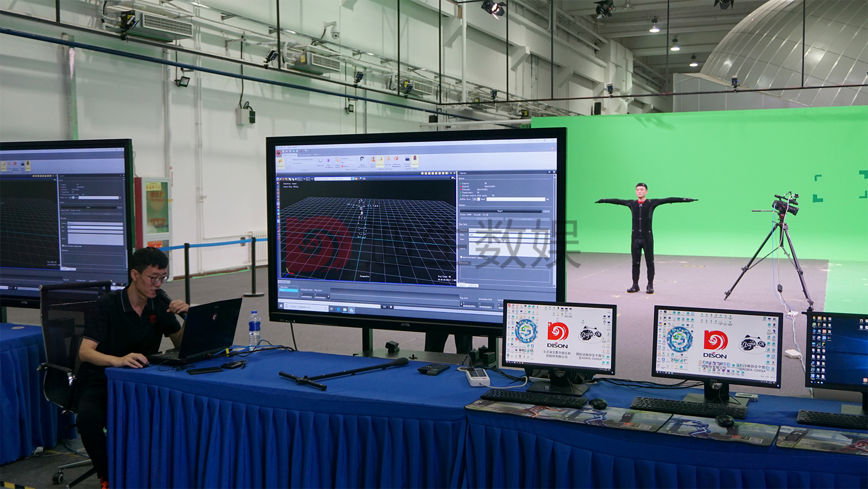This screenshot has width=868, height=489.
Task: Click the Session input field
Action: (509, 230)
